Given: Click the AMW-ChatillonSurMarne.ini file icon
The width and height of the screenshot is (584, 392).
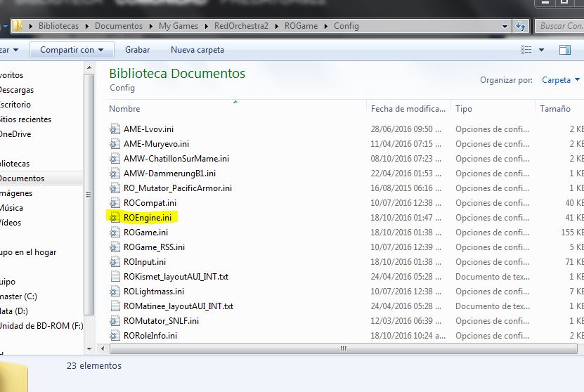Looking at the screenshot, I should click(x=115, y=159).
